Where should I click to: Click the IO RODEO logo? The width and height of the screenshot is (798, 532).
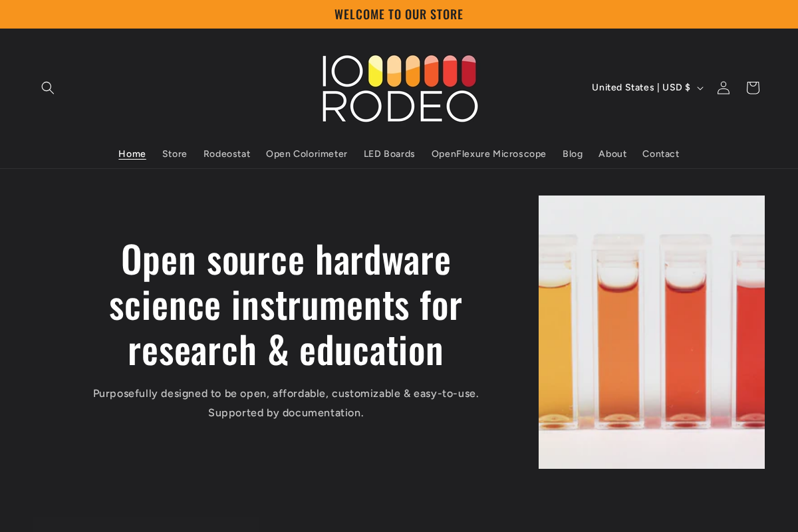(x=399, y=88)
